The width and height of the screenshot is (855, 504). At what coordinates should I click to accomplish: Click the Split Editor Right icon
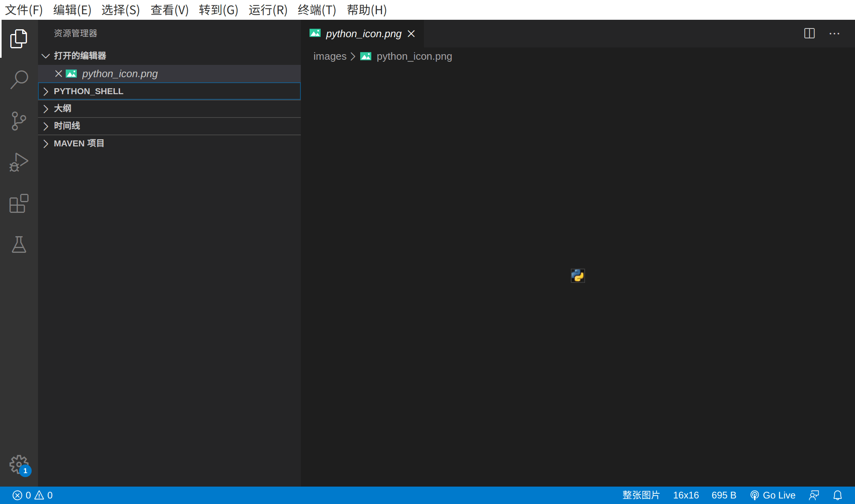pyautogui.click(x=809, y=34)
